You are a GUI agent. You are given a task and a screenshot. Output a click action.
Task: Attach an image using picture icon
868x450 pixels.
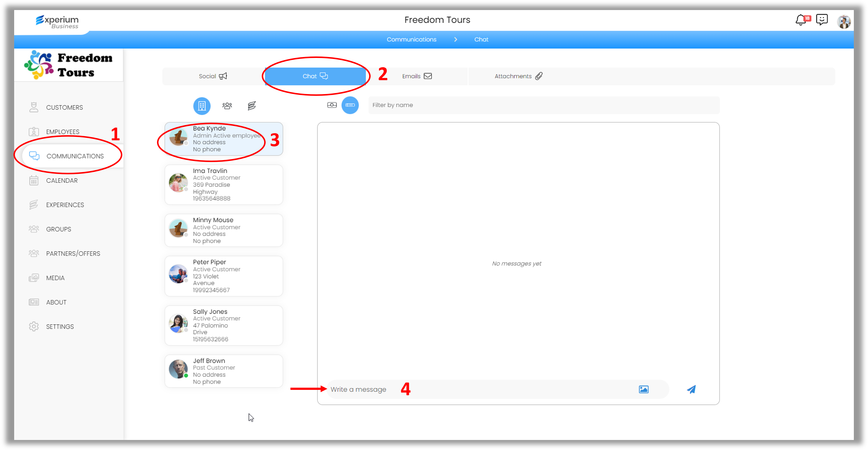643,390
